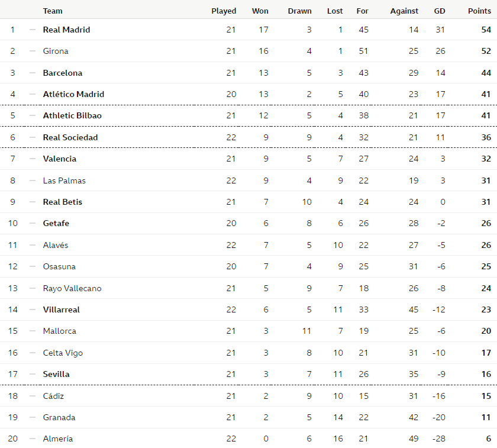Select the Sevilla team link

coord(56,374)
